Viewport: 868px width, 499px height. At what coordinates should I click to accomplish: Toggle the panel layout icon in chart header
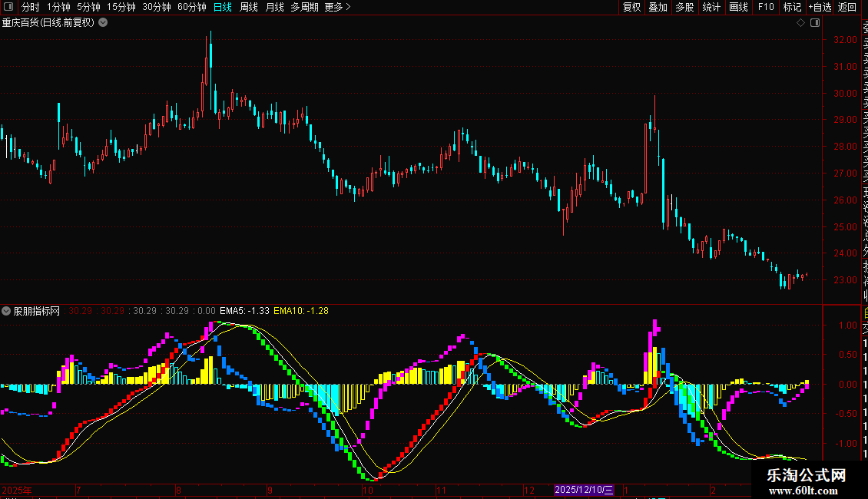815,23
